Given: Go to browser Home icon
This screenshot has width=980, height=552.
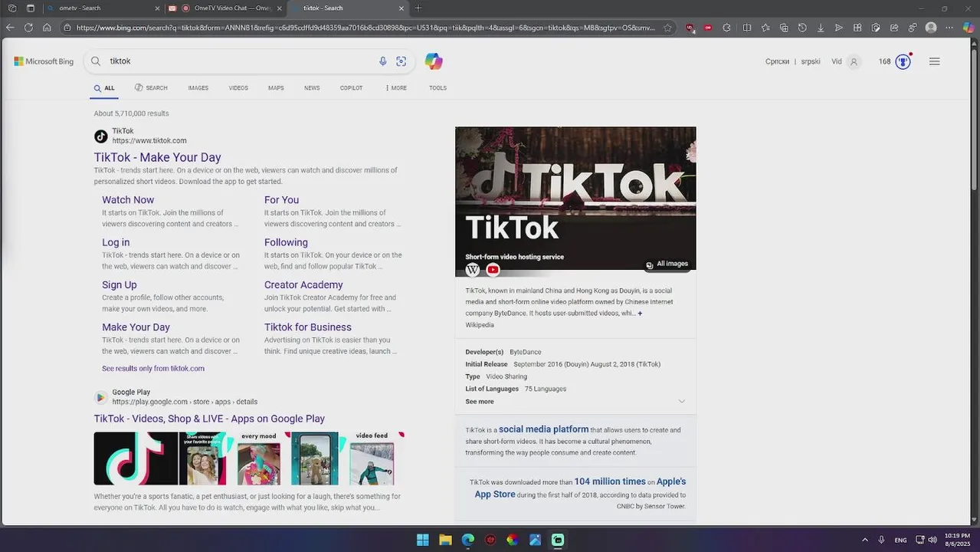Looking at the screenshot, I should [x=47, y=28].
